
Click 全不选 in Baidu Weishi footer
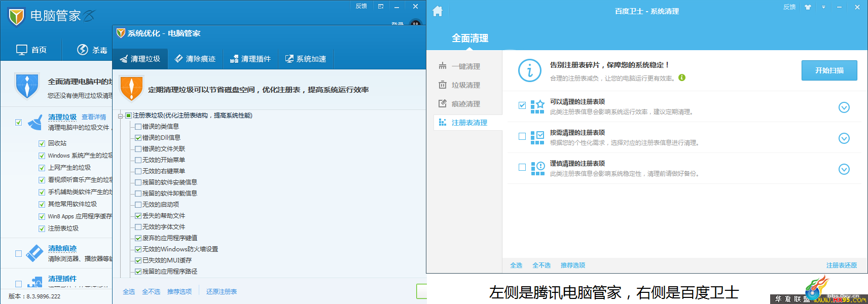click(541, 265)
